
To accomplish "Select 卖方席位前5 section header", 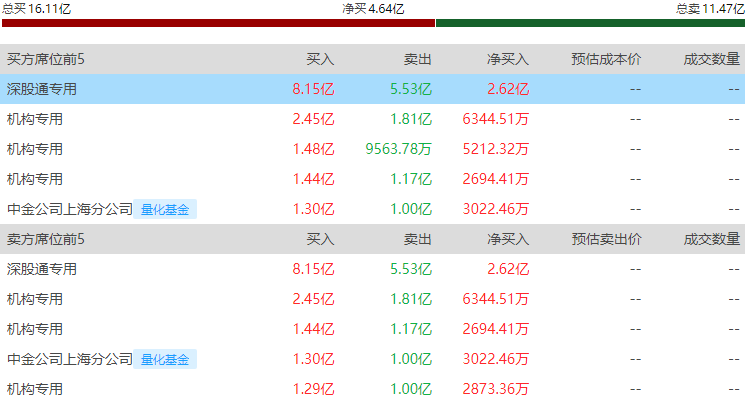I will [46, 239].
